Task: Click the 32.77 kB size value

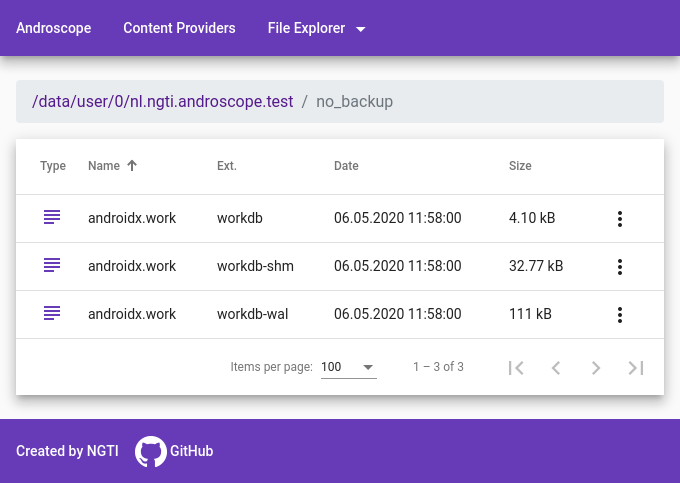Action: [536, 266]
